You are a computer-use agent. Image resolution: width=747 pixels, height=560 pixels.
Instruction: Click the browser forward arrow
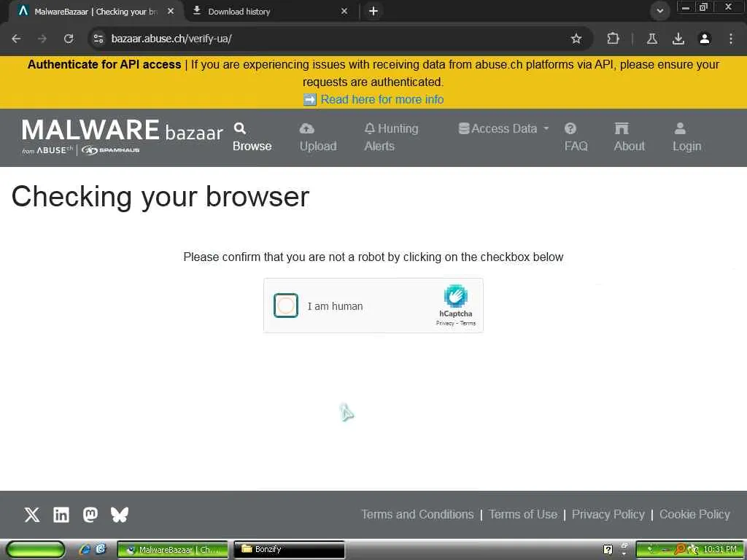[x=42, y=39]
